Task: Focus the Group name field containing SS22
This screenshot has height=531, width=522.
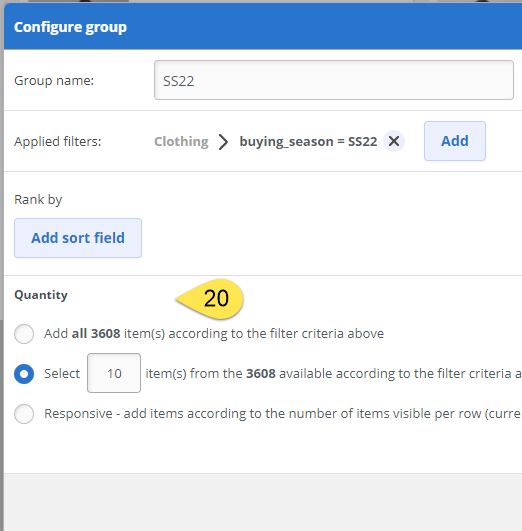Action: (334, 80)
